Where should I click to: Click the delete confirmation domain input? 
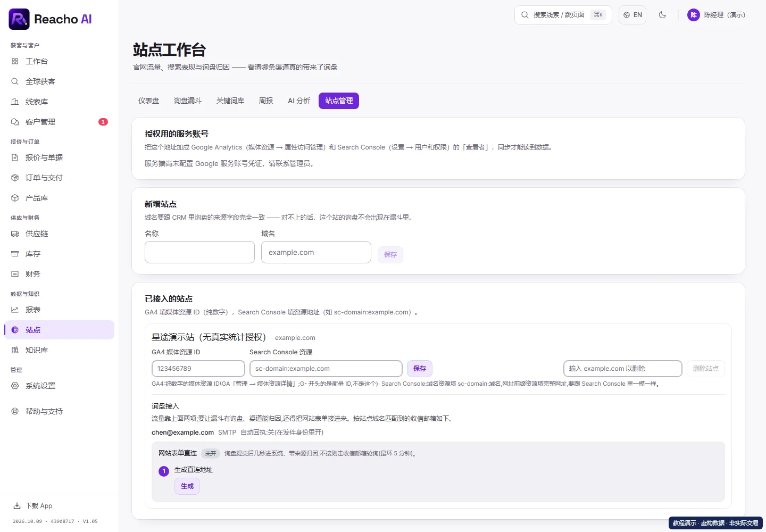pos(623,369)
